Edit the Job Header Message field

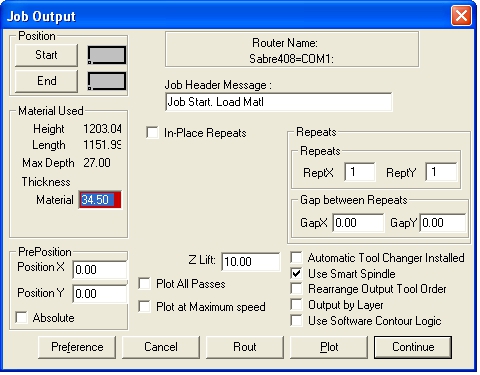pyautogui.click(x=279, y=102)
